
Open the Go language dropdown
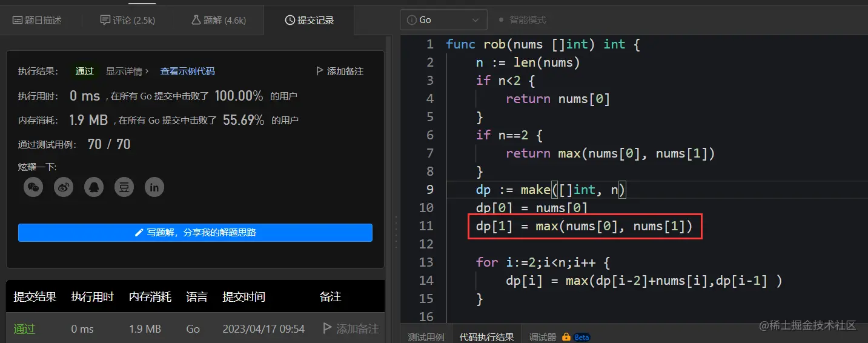(443, 20)
